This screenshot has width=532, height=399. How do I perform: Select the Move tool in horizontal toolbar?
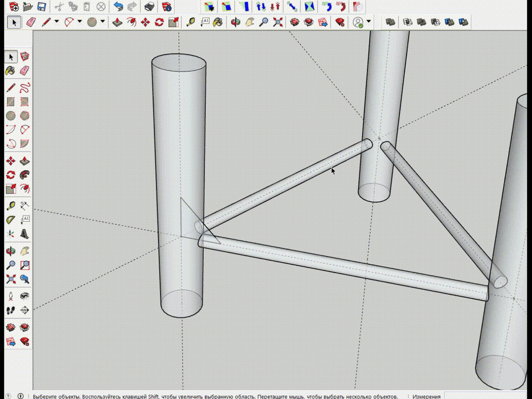(145, 22)
